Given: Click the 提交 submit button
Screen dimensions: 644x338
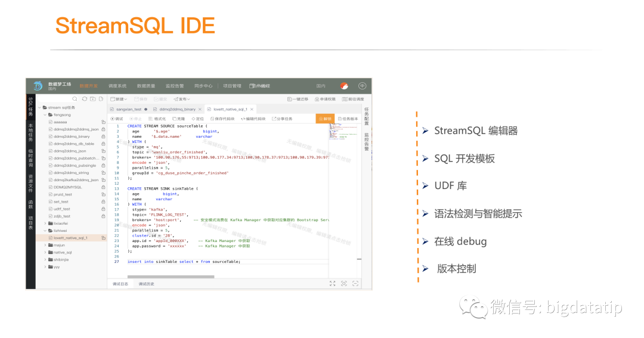Looking at the screenshot, I should pos(160,99).
